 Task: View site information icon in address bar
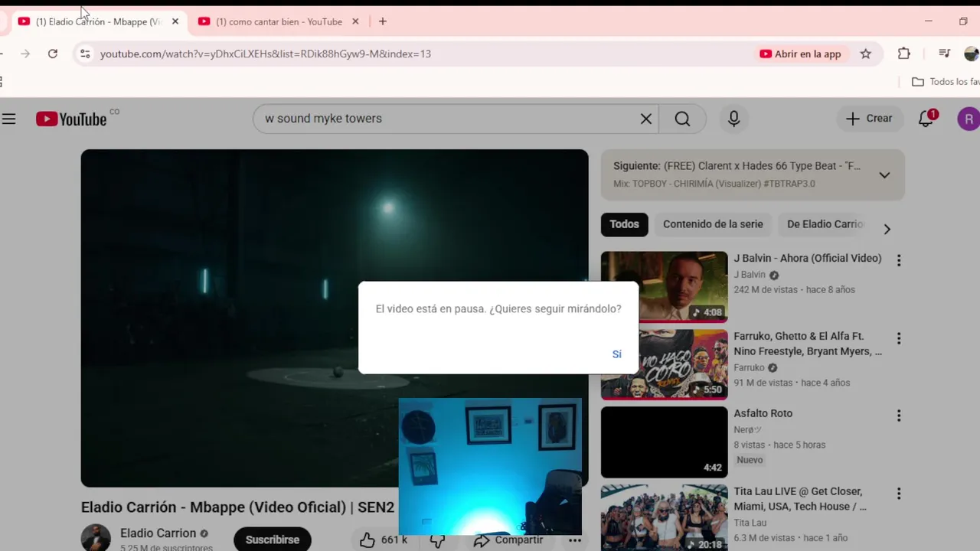[x=85, y=54]
